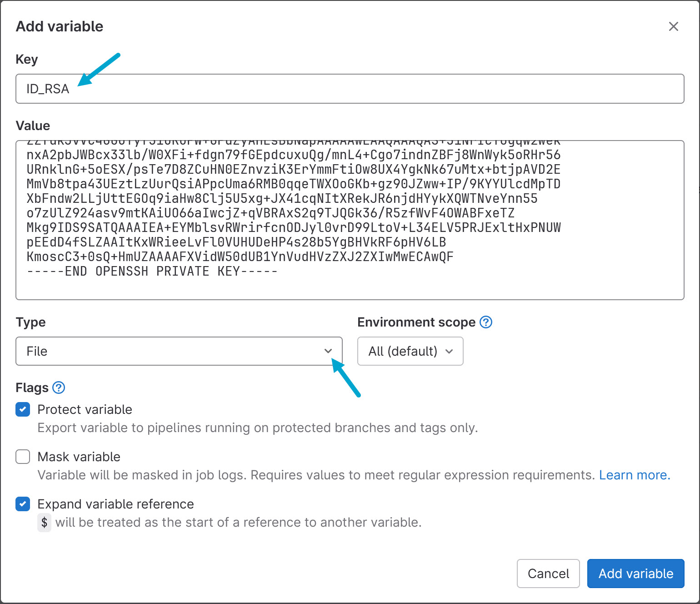Click the Protect variable label text
The width and height of the screenshot is (700, 604).
tap(85, 409)
